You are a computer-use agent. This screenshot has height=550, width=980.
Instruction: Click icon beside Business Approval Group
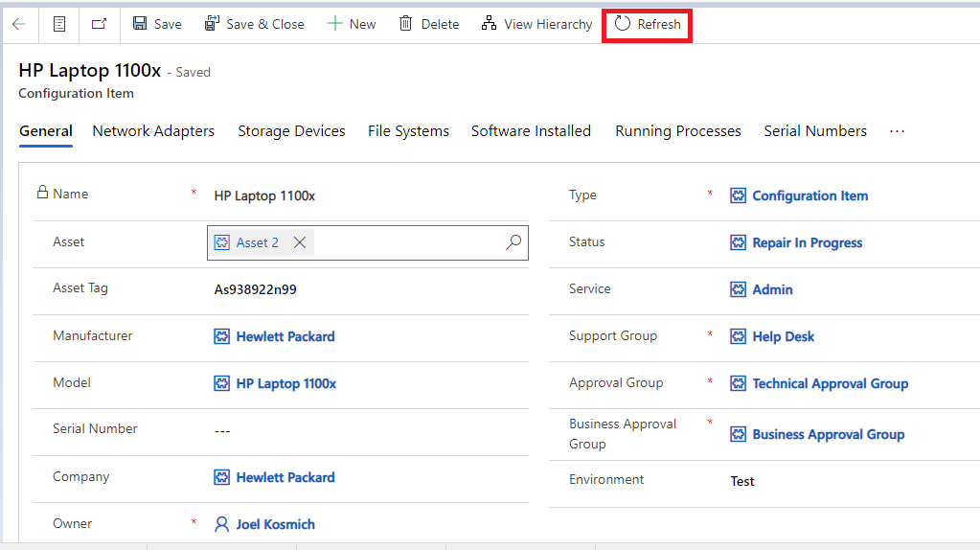tap(739, 434)
